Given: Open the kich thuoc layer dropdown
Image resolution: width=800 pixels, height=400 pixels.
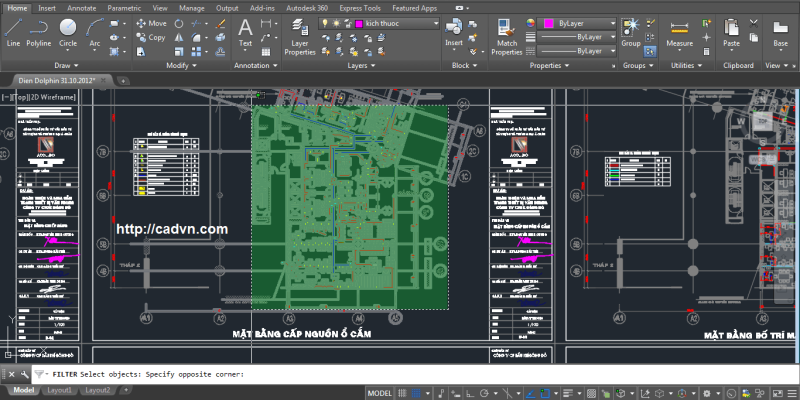Looking at the screenshot, I should 435,22.
